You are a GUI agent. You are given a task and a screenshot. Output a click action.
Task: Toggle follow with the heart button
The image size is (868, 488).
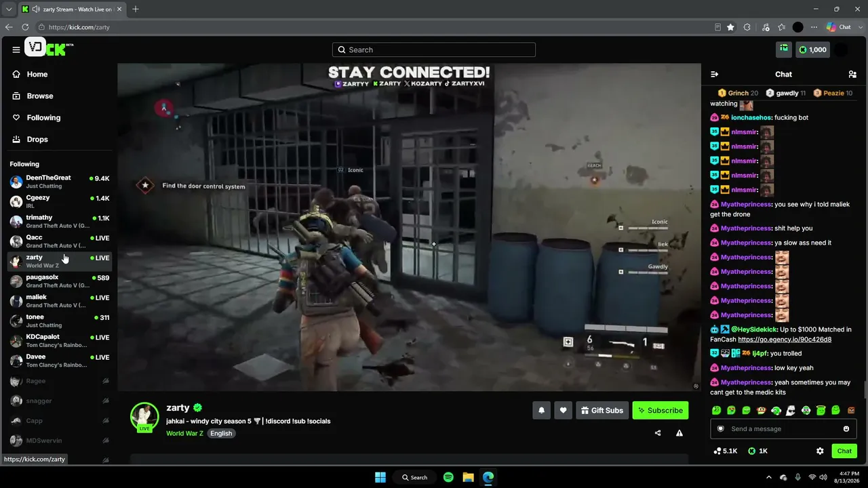(x=563, y=410)
